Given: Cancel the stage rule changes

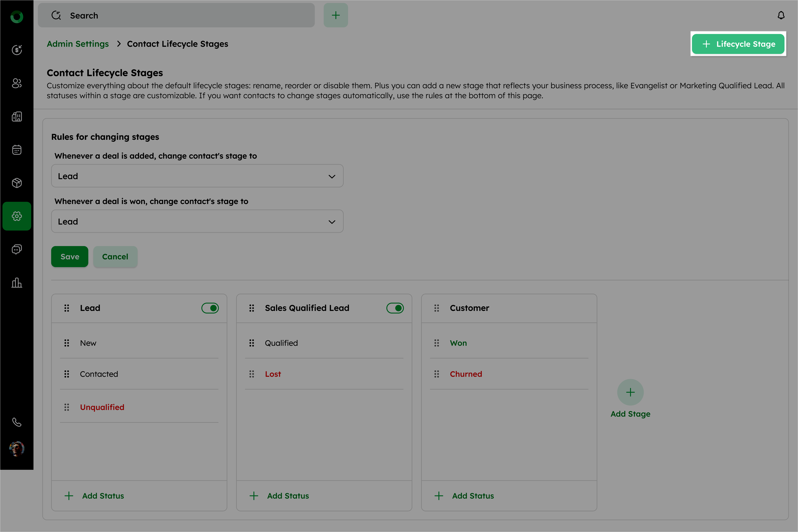Looking at the screenshot, I should pyautogui.click(x=115, y=256).
